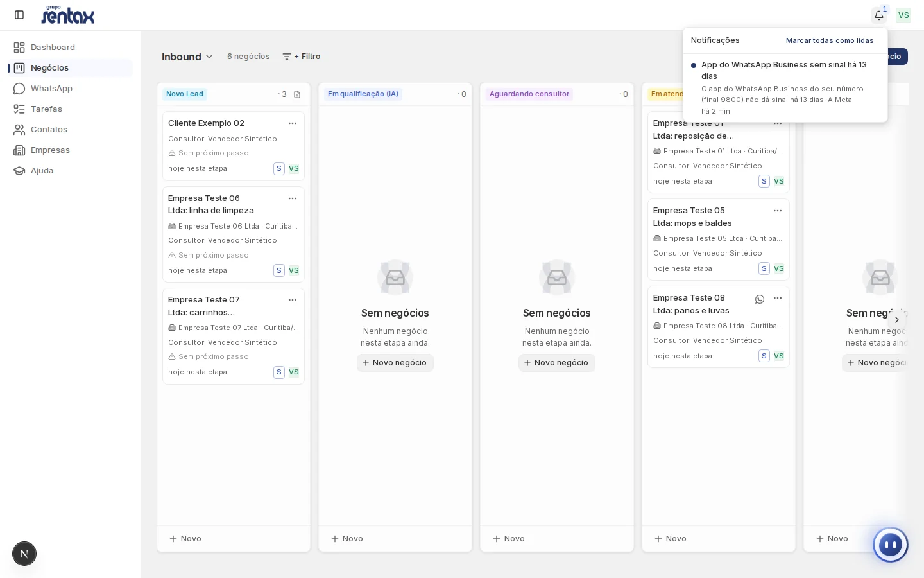
Task: Open more options for Cliente Exemplo 02
Action: click(x=293, y=123)
